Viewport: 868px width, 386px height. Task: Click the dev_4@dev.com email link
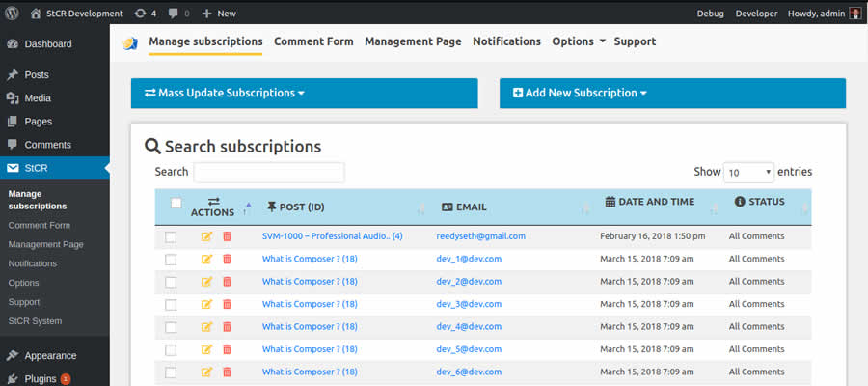tap(469, 327)
